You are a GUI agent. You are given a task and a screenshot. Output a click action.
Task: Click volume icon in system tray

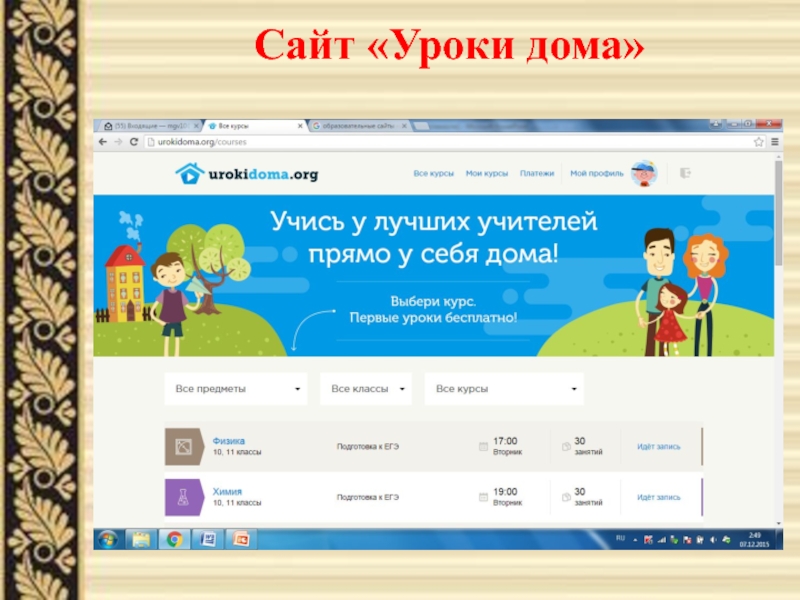713,540
